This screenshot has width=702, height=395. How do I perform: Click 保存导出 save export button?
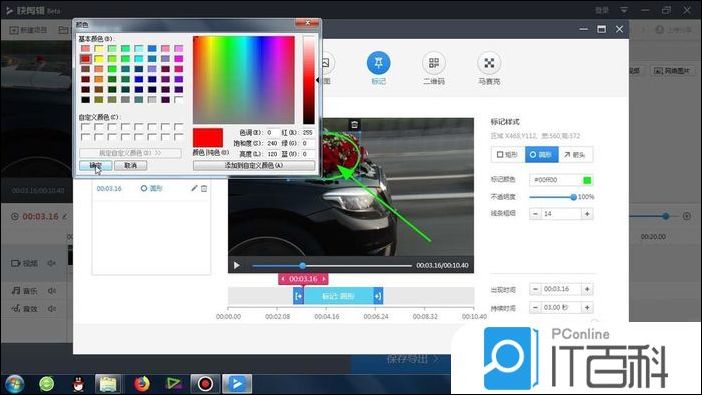click(412, 359)
